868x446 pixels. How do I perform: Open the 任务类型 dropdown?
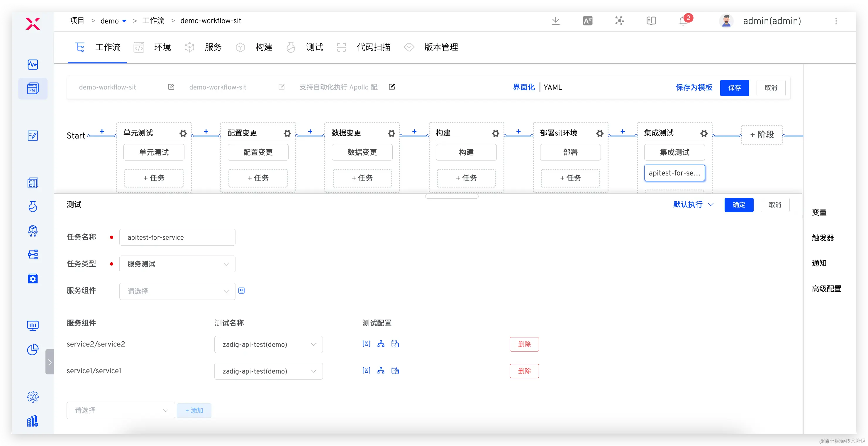click(177, 264)
